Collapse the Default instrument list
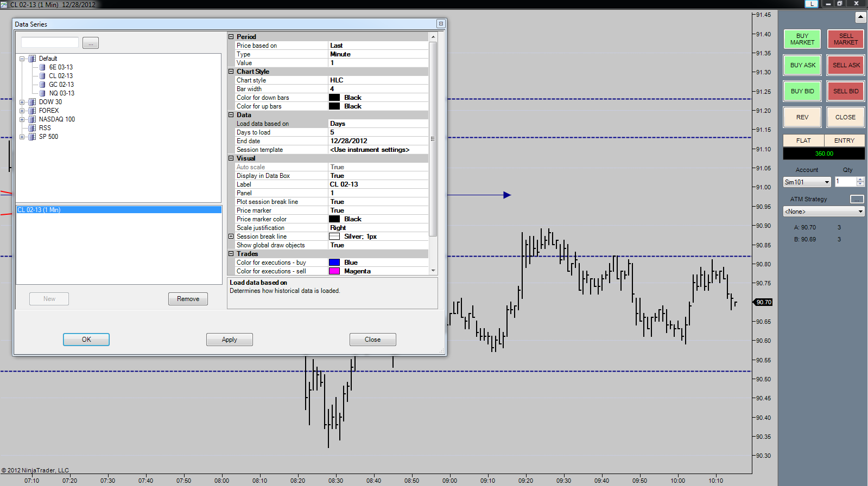The image size is (868, 486). pyautogui.click(x=22, y=59)
